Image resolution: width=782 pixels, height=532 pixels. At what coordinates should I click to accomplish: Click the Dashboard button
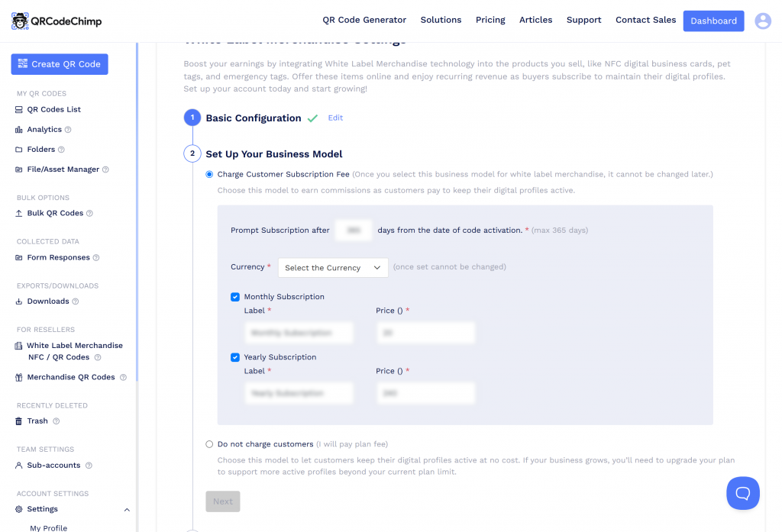pos(713,21)
